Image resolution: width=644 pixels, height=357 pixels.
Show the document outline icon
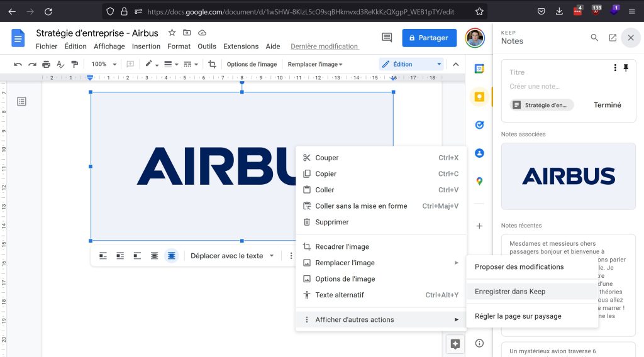click(x=22, y=101)
